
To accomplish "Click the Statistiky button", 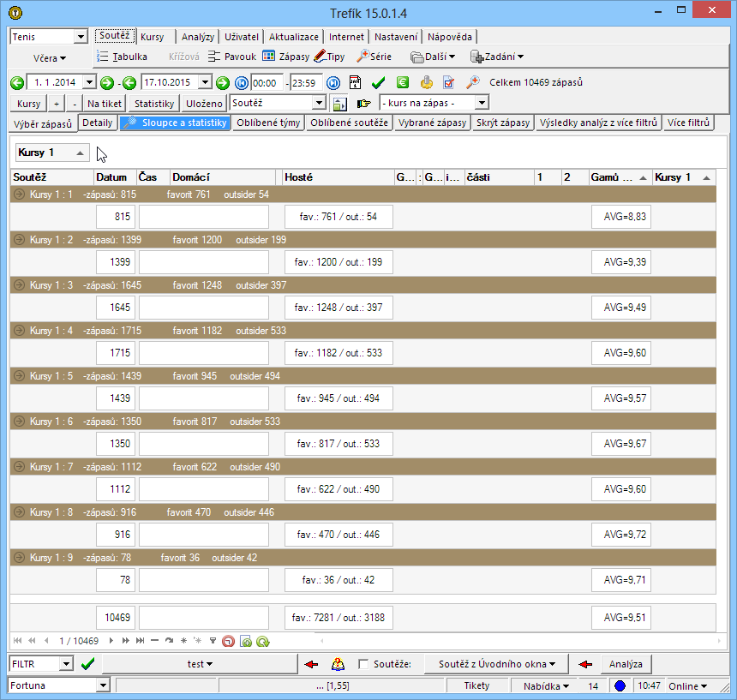I will [154, 103].
